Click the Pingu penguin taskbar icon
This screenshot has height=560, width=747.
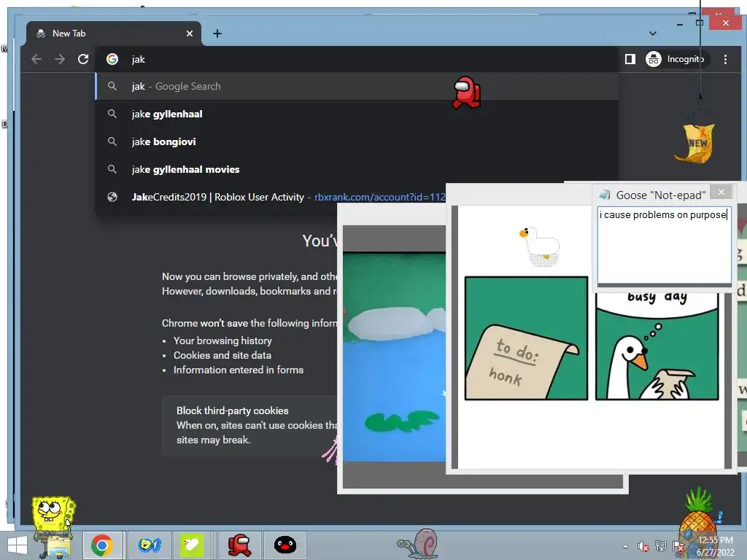click(x=285, y=545)
